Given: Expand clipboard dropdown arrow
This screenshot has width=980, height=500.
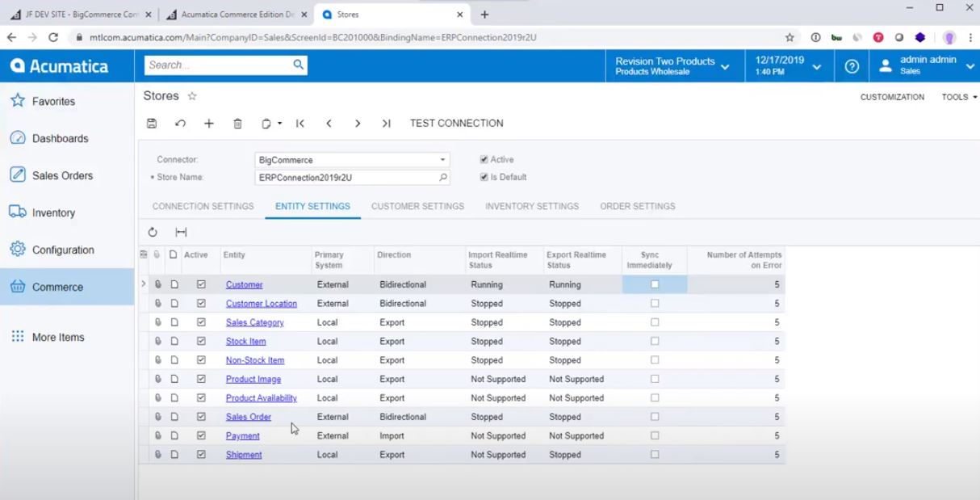Looking at the screenshot, I should (279, 124).
